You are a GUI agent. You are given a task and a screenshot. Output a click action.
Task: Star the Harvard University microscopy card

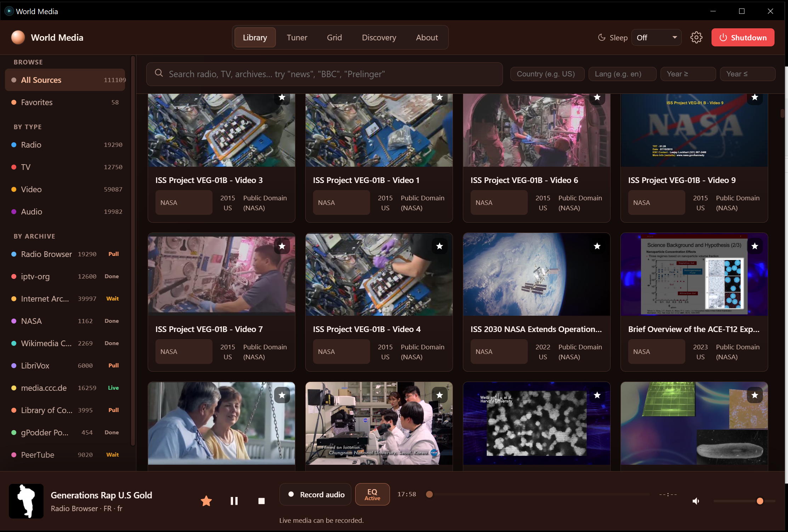pos(597,395)
